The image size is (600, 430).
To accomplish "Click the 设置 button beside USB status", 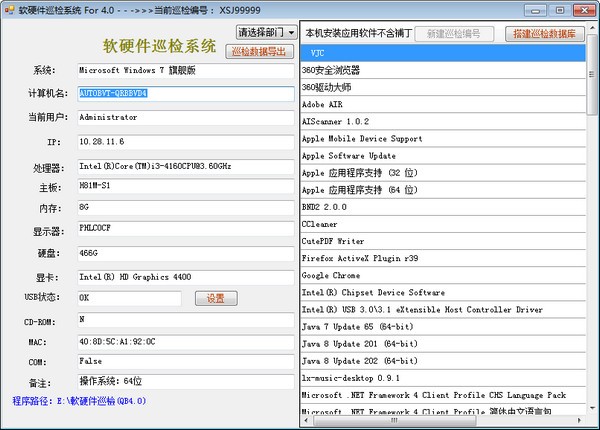I will (216, 298).
